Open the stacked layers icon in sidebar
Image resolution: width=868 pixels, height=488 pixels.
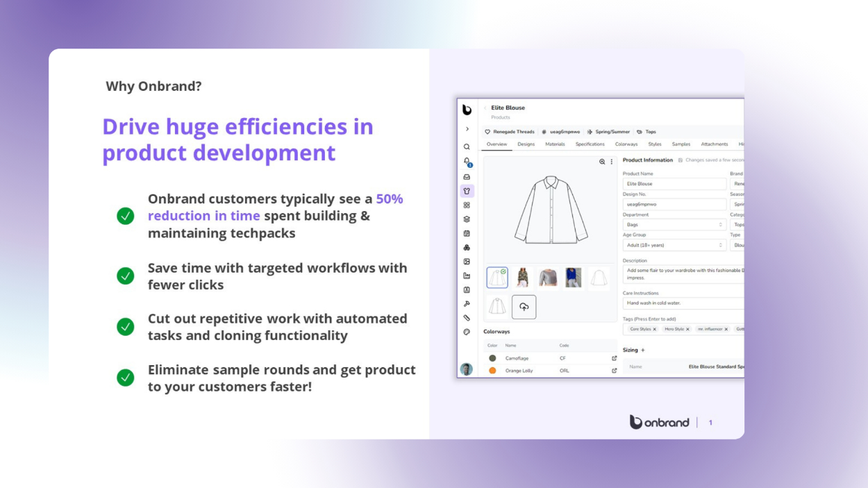(x=467, y=219)
